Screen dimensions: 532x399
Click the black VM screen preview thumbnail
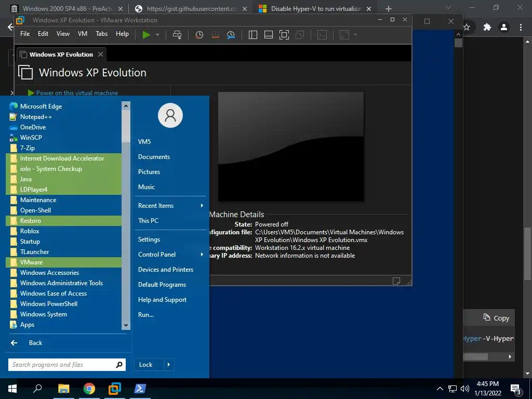click(291, 147)
